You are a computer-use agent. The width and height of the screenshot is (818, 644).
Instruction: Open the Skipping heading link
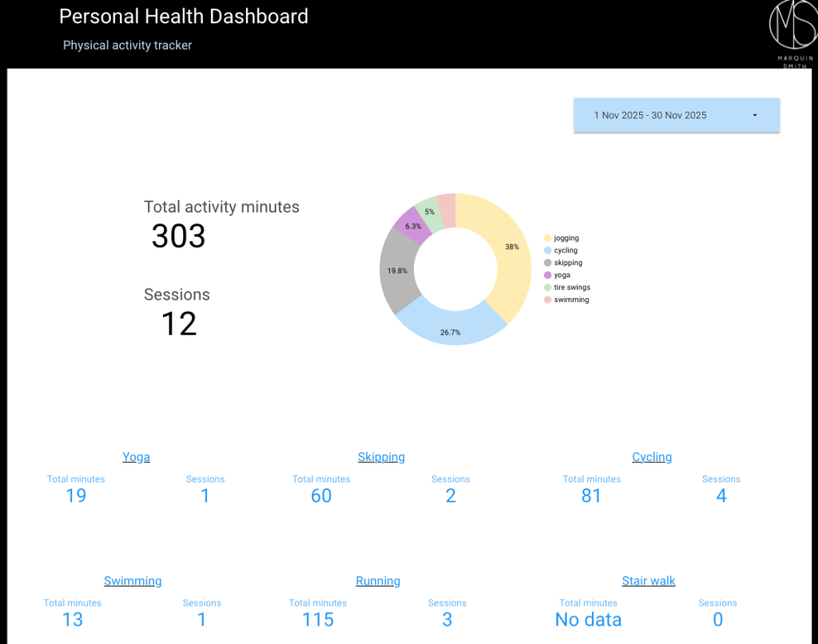(381, 457)
